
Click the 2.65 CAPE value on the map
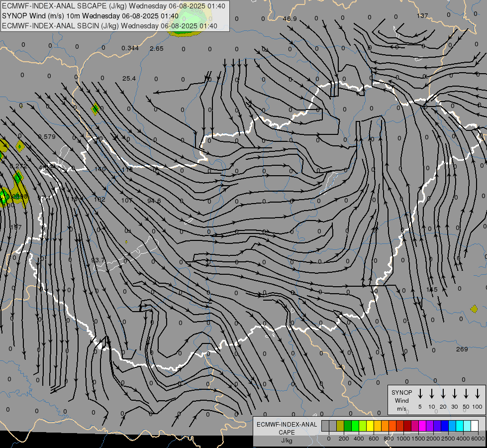click(157, 48)
